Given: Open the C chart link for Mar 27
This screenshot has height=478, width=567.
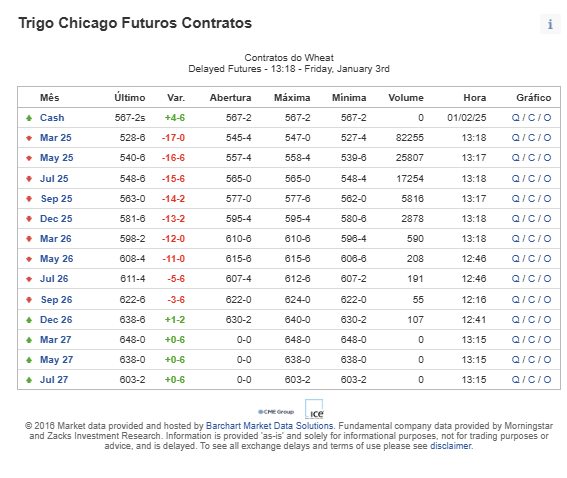Looking at the screenshot, I should click(531, 340).
